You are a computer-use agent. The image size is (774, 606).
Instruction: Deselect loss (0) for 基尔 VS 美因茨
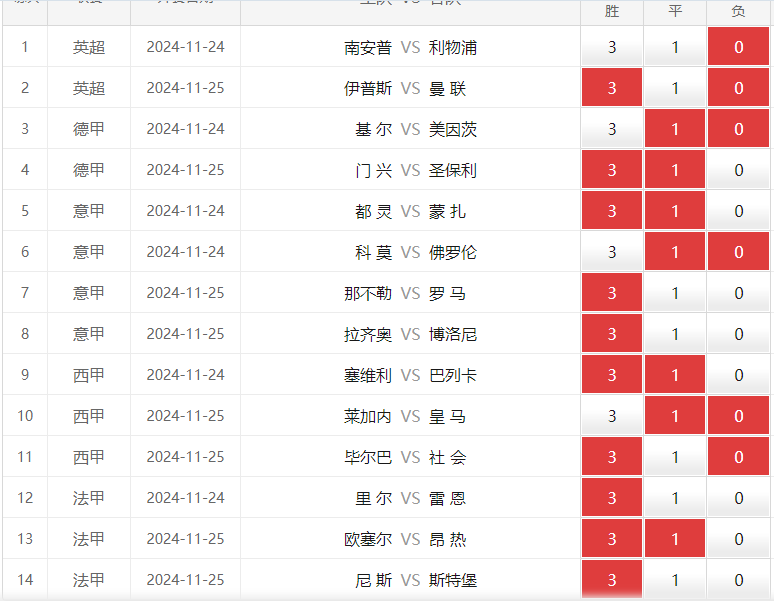tap(738, 129)
